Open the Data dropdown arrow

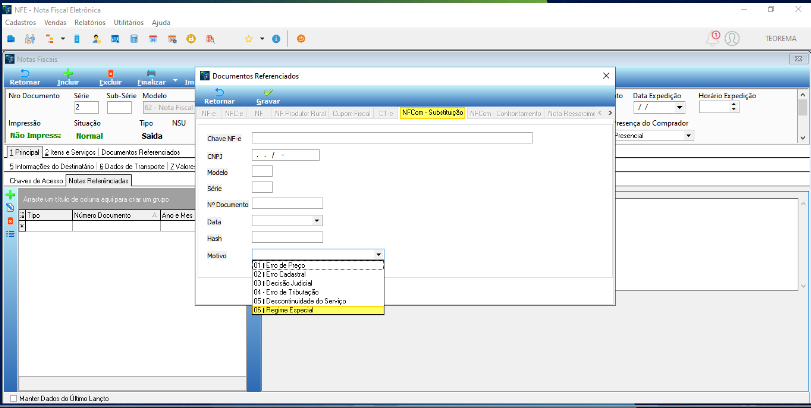[x=317, y=221]
